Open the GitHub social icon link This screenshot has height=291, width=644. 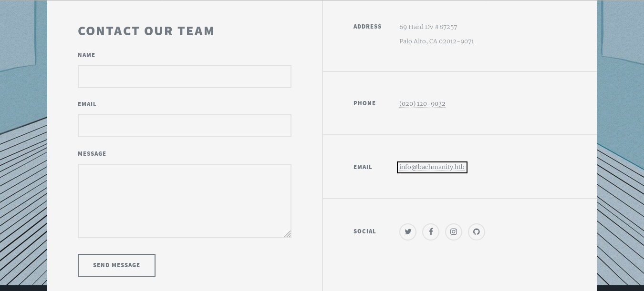477,232
